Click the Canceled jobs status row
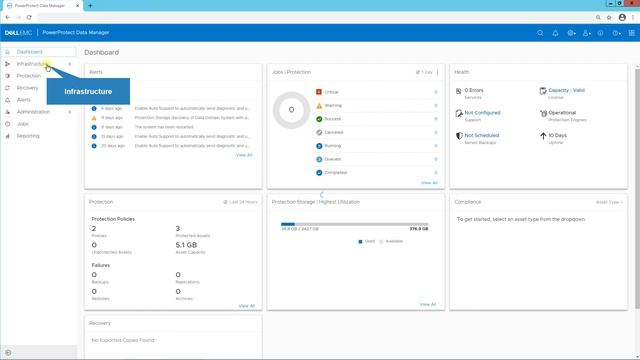Screen dimensions: 640x360 (x=377, y=132)
